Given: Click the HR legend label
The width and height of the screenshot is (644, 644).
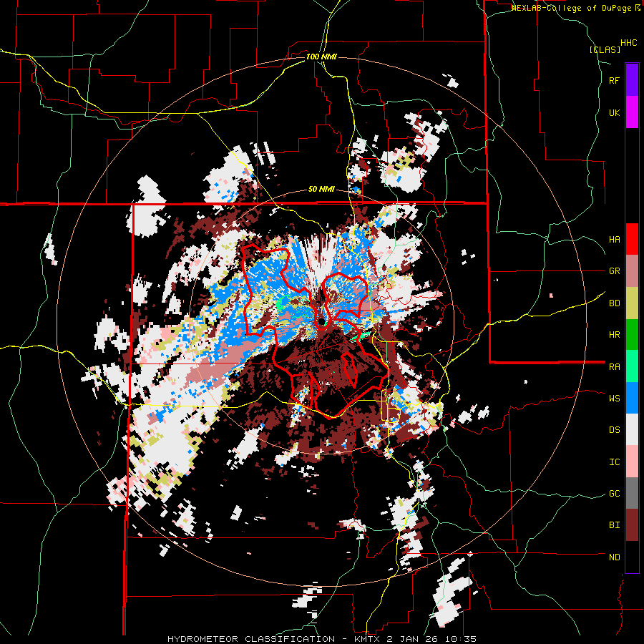Looking at the screenshot, I should [x=614, y=335].
